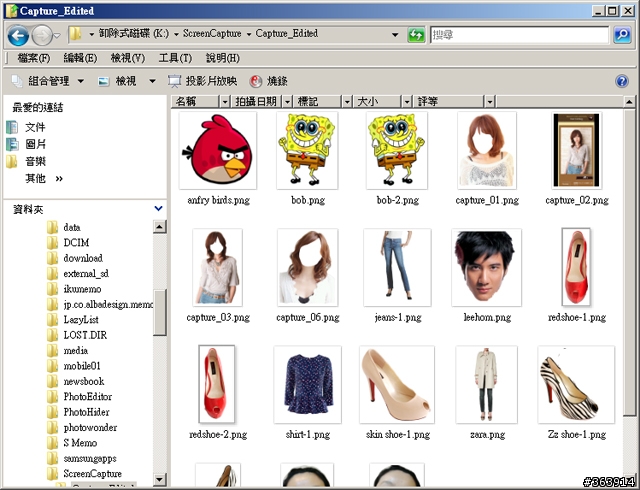Viewport: 640px width, 490px height.
Task: Click file list scroll up arrow
Action: [x=629, y=102]
